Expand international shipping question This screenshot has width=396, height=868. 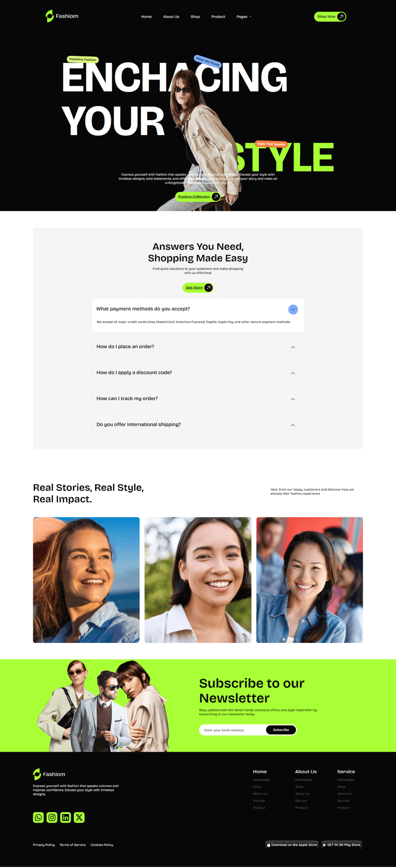(x=293, y=425)
